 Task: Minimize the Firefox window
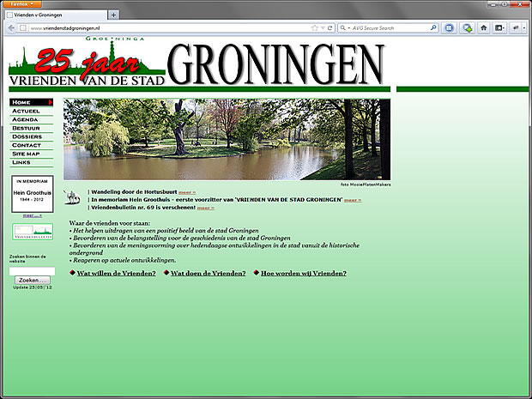(x=494, y=4)
